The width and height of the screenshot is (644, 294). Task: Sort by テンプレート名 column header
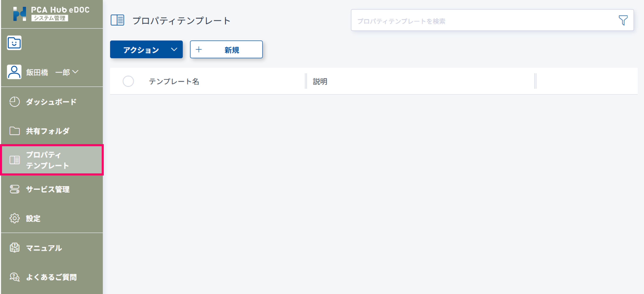(174, 81)
